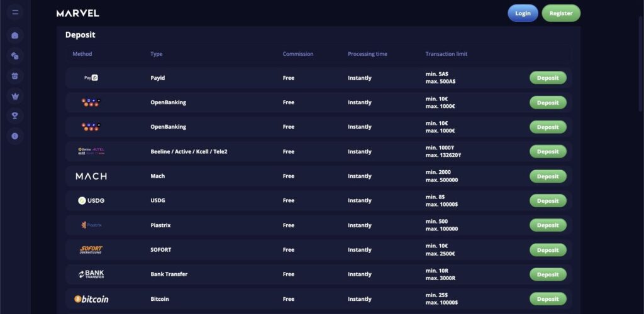Click the Login button
This screenshot has height=314, width=644.
tap(523, 13)
